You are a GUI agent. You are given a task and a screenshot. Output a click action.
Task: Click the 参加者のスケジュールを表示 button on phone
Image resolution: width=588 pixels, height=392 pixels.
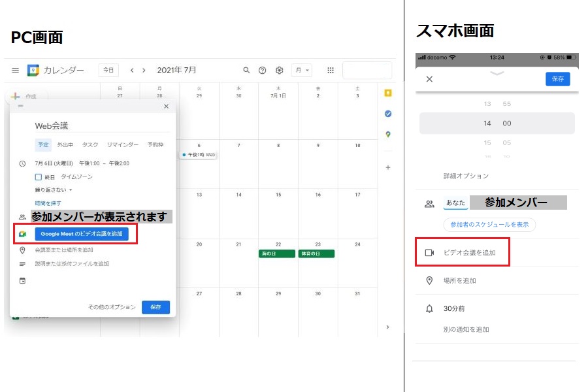click(489, 225)
